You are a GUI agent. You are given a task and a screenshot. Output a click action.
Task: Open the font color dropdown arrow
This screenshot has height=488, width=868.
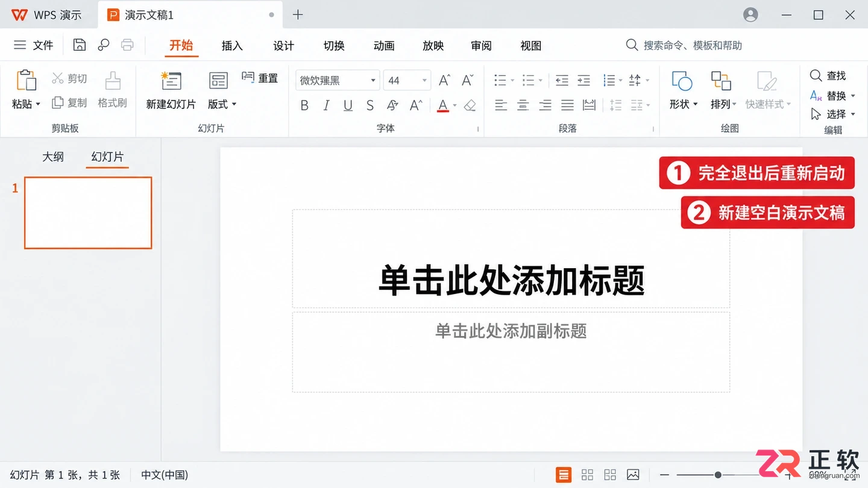tap(455, 105)
